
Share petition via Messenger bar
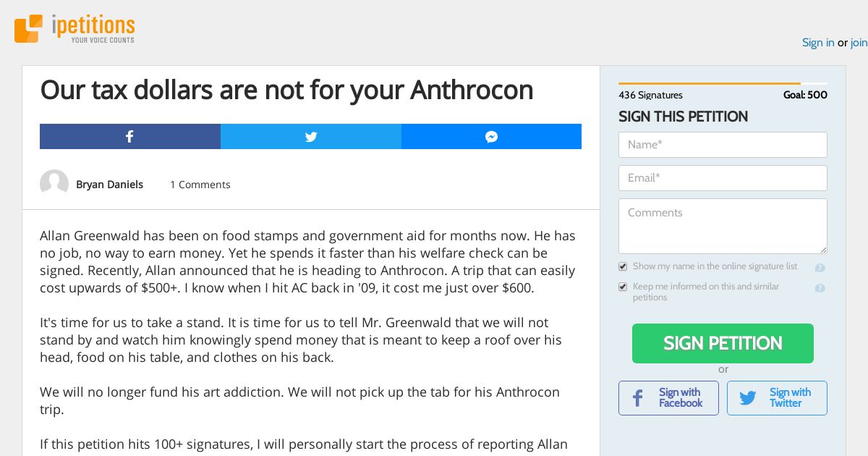[x=491, y=136]
